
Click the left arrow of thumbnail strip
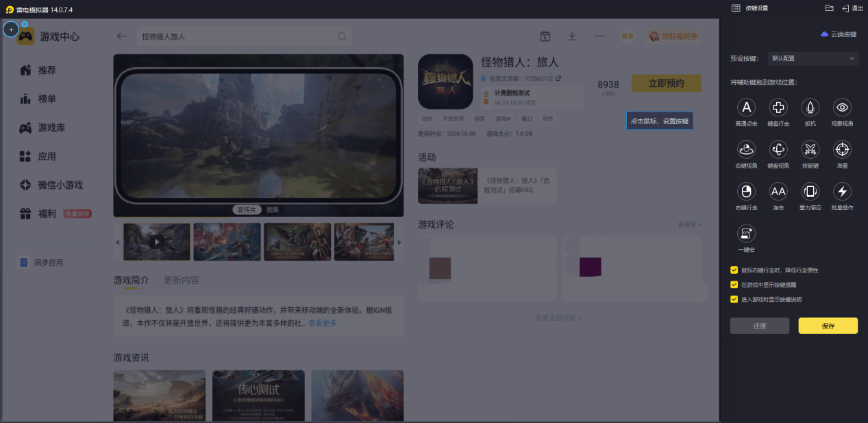pyautogui.click(x=117, y=242)
